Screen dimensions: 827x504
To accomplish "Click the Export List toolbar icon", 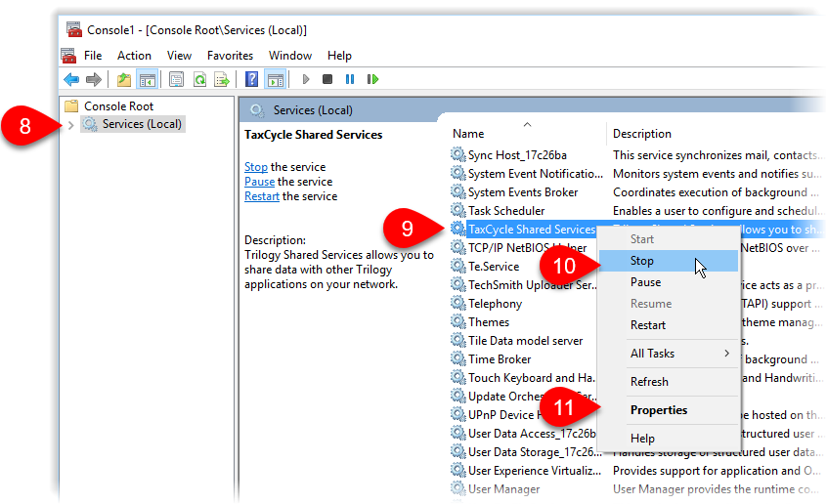I will click(222, 80).
